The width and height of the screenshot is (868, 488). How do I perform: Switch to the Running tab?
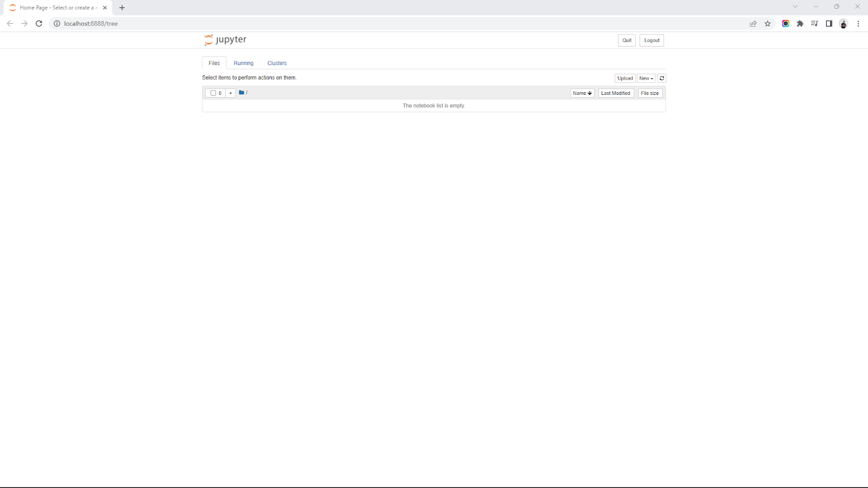pyautogui.click(x=244, y=63)
